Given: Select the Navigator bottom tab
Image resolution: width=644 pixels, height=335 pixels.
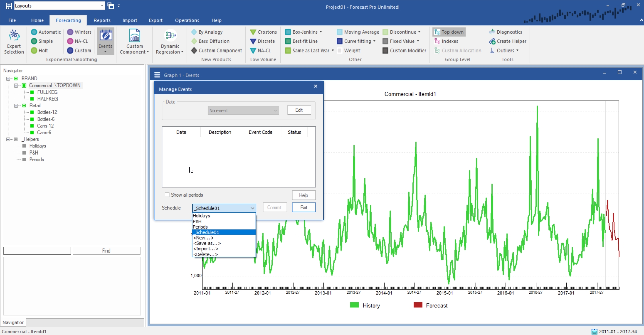Looking at the screenshot, I should click(13, 322).
